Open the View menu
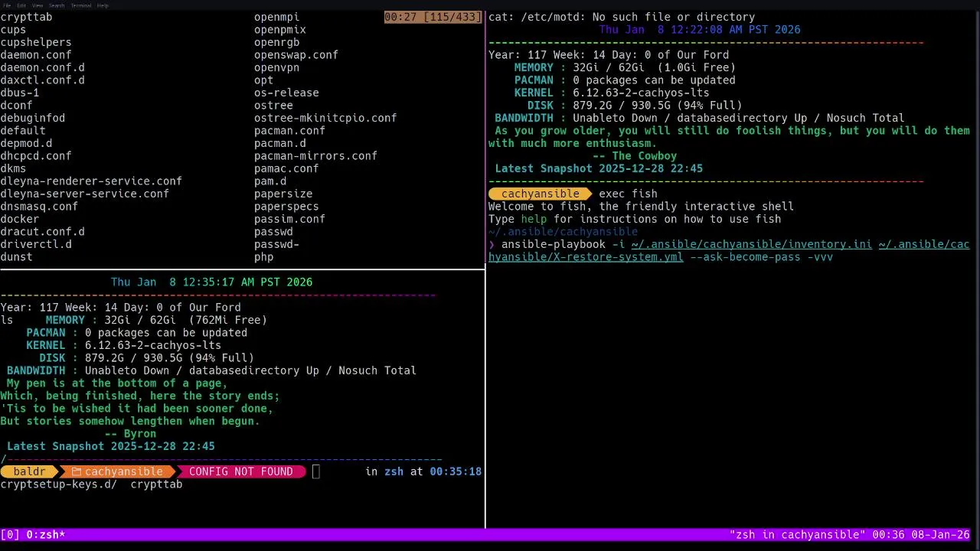Image resolution: width=980 pixels, height=551 pixels. pos(37,5)
